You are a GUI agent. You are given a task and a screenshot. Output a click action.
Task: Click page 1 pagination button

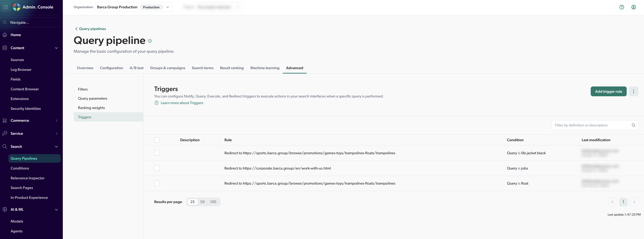coord(623,202)
